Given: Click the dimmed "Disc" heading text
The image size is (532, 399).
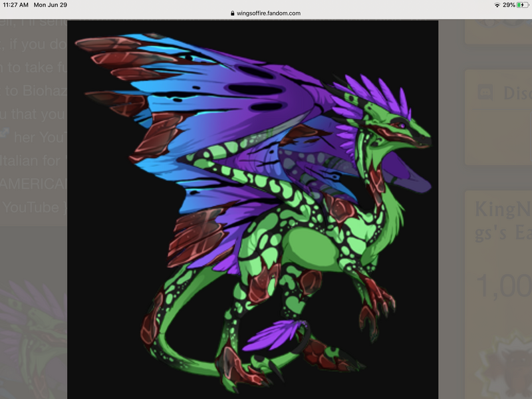Looking at the screenshot, I should tap(515, 93).
